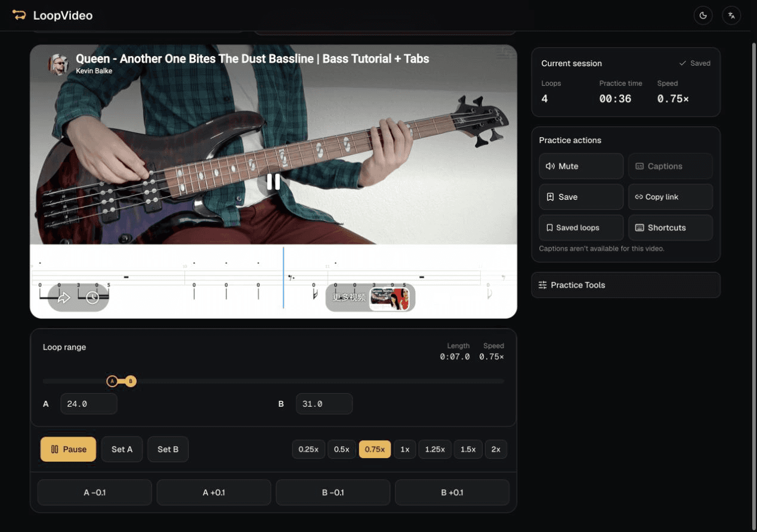Click the Practice actions heading
This screenshot has width=757, height=532.
570,140
